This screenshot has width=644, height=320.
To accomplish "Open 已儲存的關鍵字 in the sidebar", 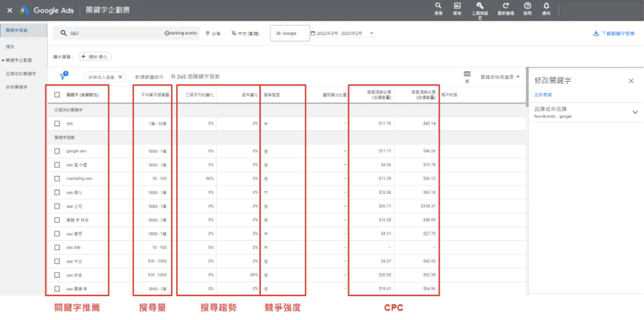I will pos(21,74).
